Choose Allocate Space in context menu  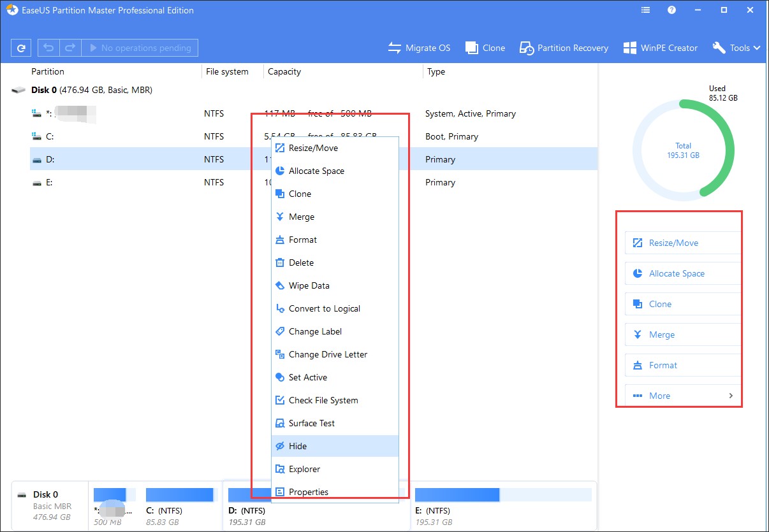point(335,171)
